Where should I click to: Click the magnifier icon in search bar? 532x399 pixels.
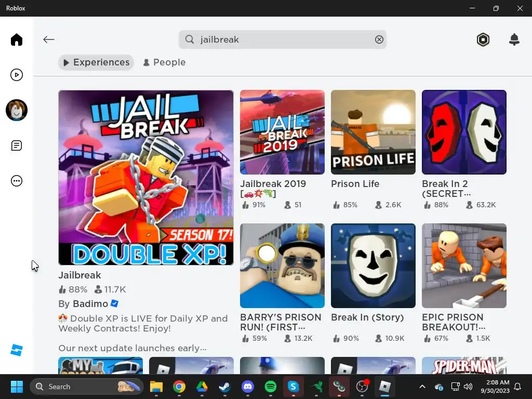(x=190, y=39)
